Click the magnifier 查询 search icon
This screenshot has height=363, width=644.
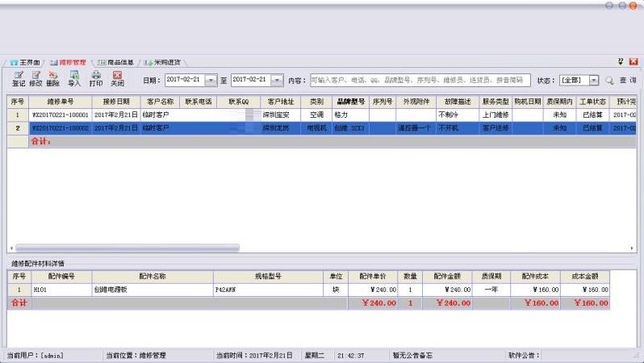(x=609, y=81)
